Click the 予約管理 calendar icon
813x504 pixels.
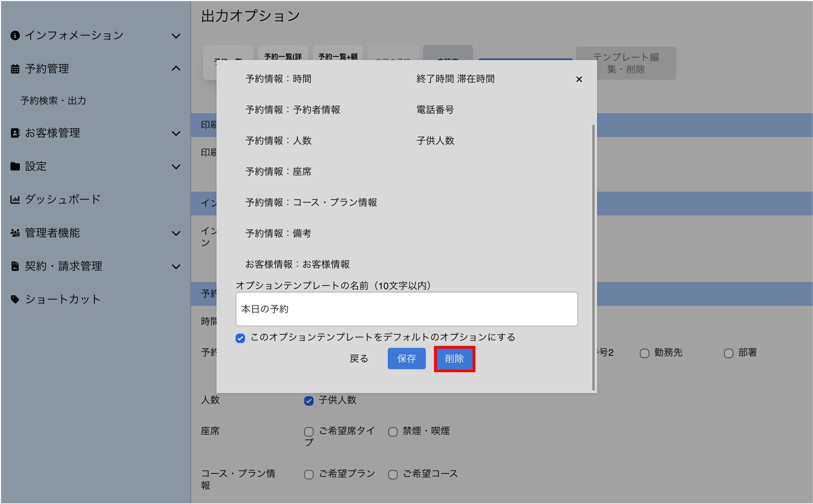pos(15,69)
